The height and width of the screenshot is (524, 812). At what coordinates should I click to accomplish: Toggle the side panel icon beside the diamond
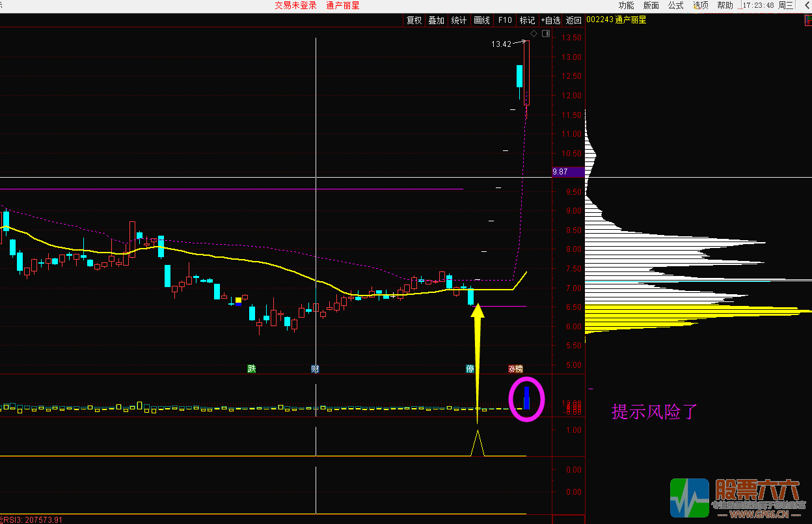tap(546, 33)
